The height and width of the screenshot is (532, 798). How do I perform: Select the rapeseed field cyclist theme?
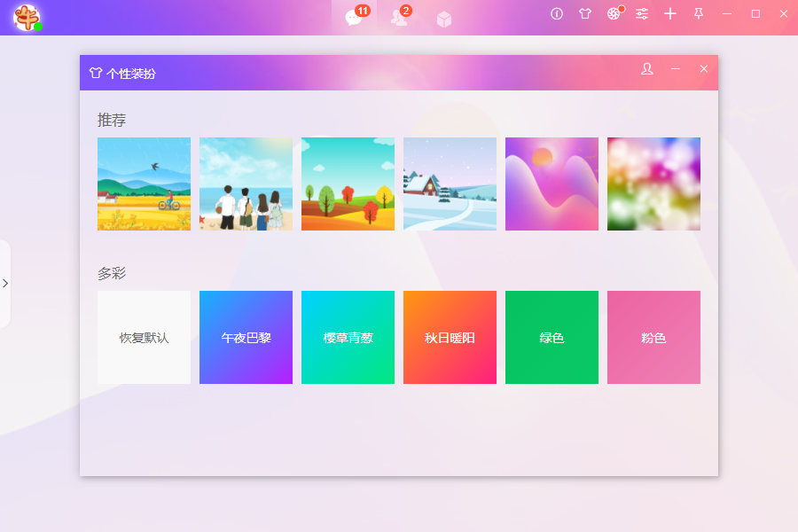tap(144, 184)
